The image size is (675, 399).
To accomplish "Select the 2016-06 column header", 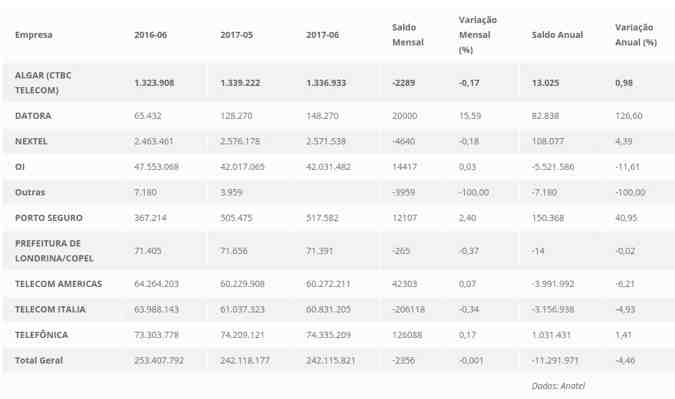I will click(150, 35).
